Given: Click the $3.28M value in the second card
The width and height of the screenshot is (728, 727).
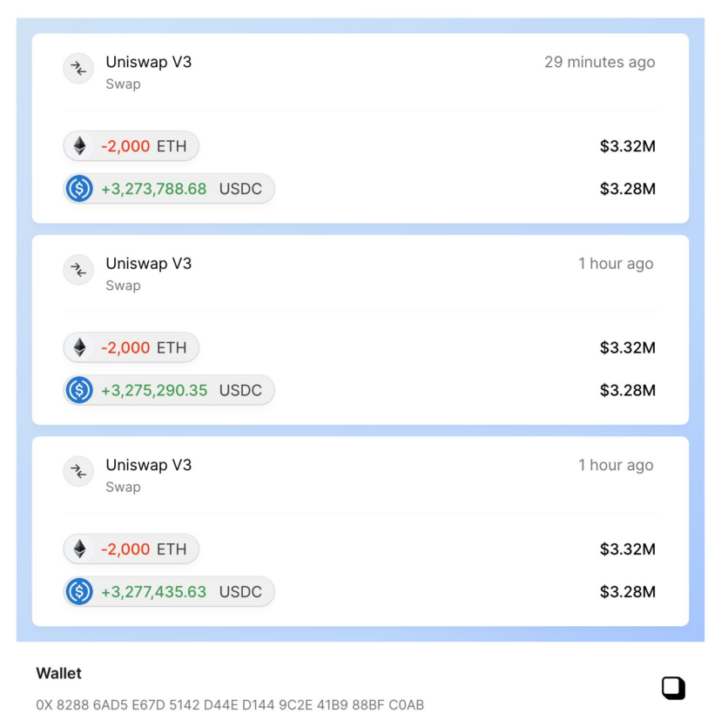Looking at the screenshot, I should coord(627,390).
